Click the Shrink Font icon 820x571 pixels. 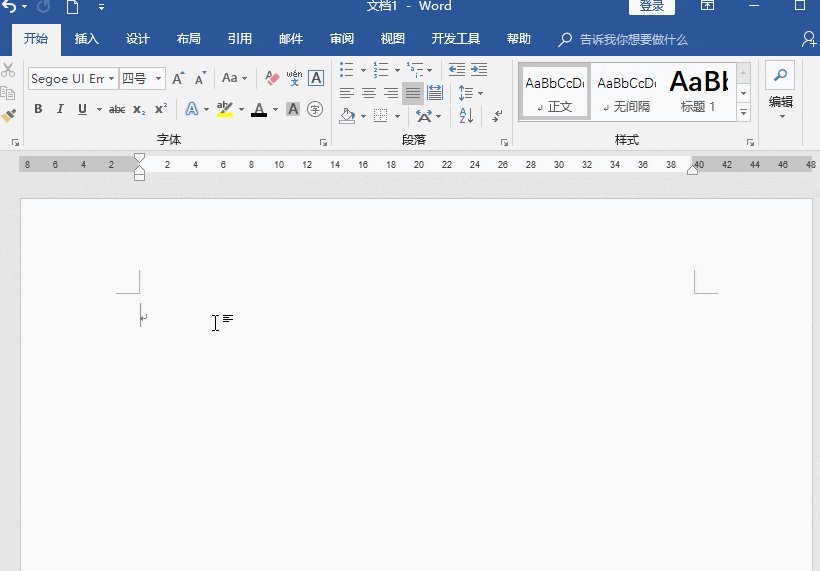[x=200, y=78]
